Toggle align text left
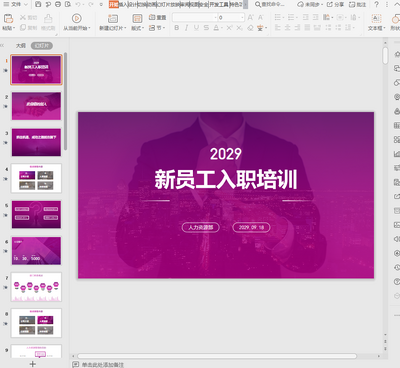 click(x=277, y=28)
